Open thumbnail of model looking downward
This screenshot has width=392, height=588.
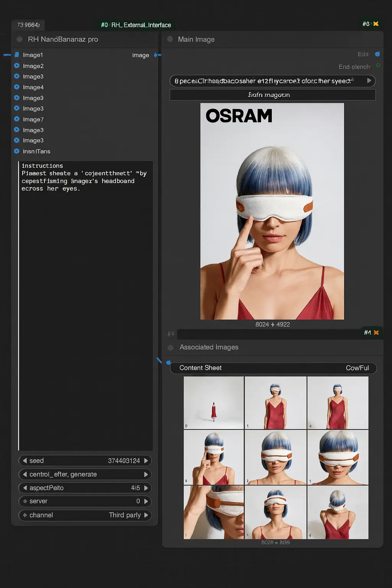tap(338, 512)
